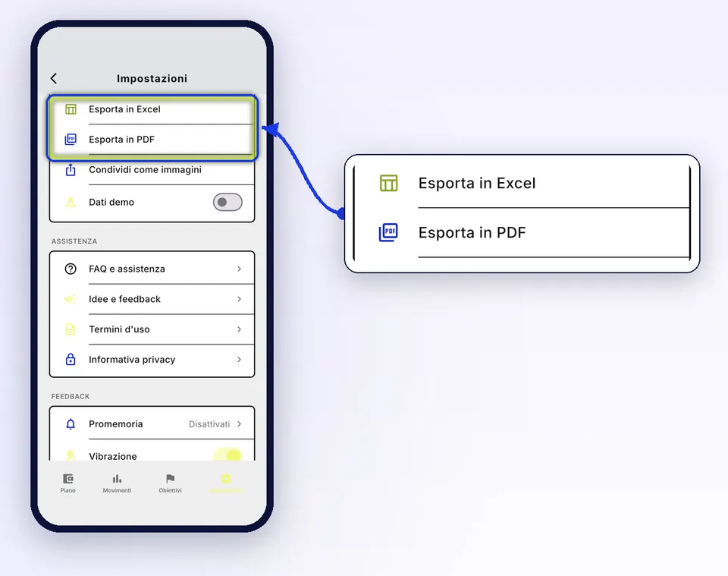Click the FEEDBACK section header
Screen dimensions: 728x576
pyautogui.click(x=71, y=396)
